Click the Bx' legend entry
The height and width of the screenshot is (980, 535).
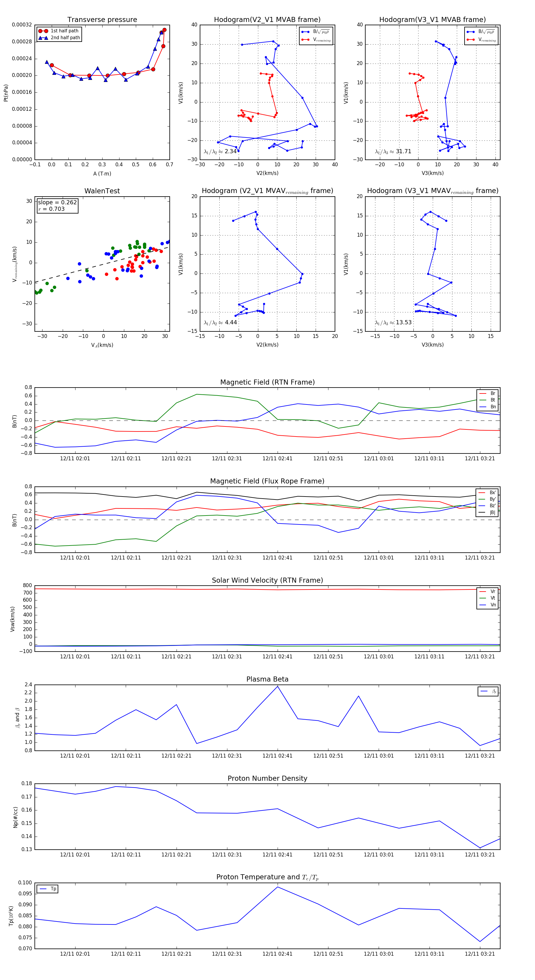click(487, 492)
